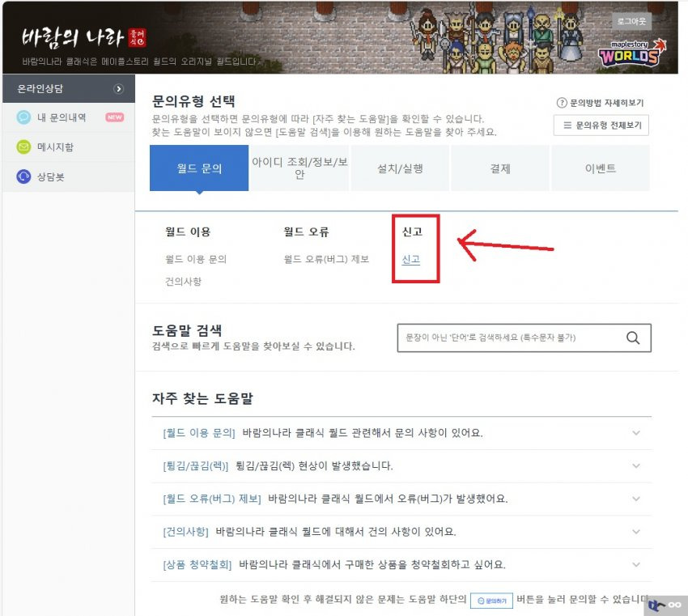Click the 월드 이용 문의 link
The image size is (688, 616).
(x=196, y=259)
